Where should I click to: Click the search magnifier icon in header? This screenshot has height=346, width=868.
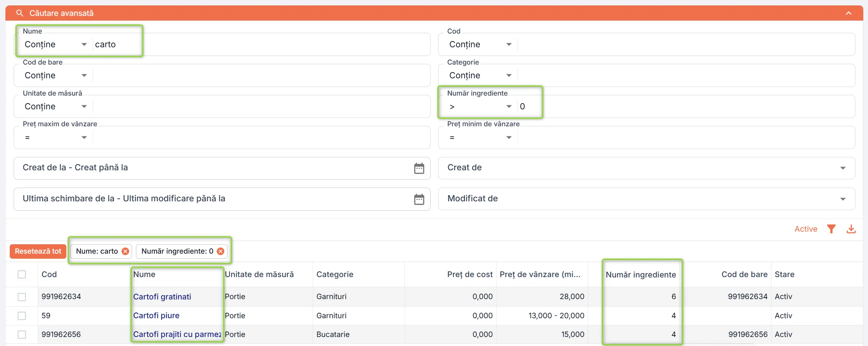20,13
